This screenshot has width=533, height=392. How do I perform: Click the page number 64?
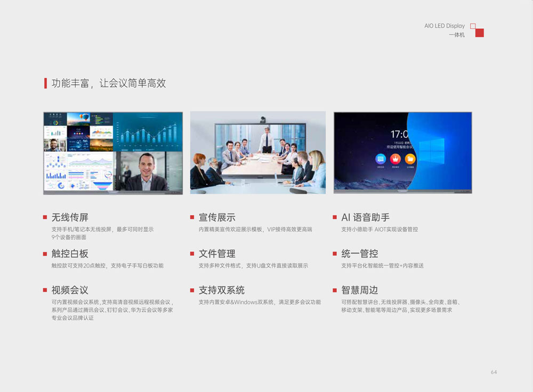click(494, 372)
